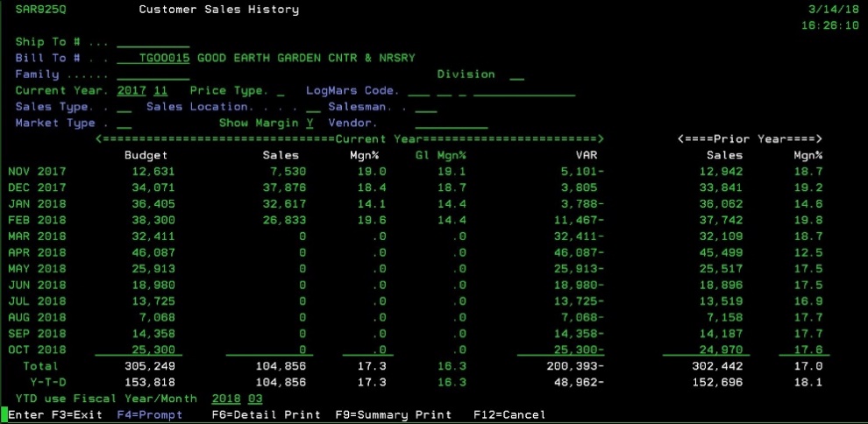Click the first LogMars Code field
868x424 pixels.
pos(418,91)
